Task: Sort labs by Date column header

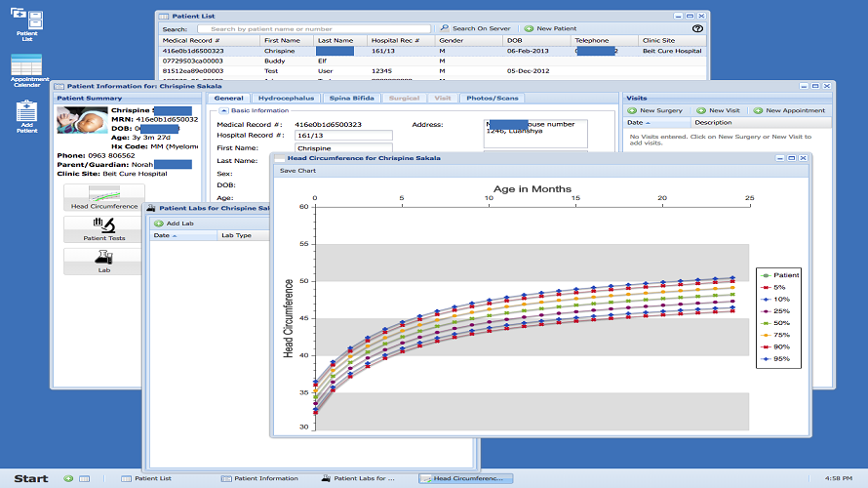Action: (x=163, y=235)
